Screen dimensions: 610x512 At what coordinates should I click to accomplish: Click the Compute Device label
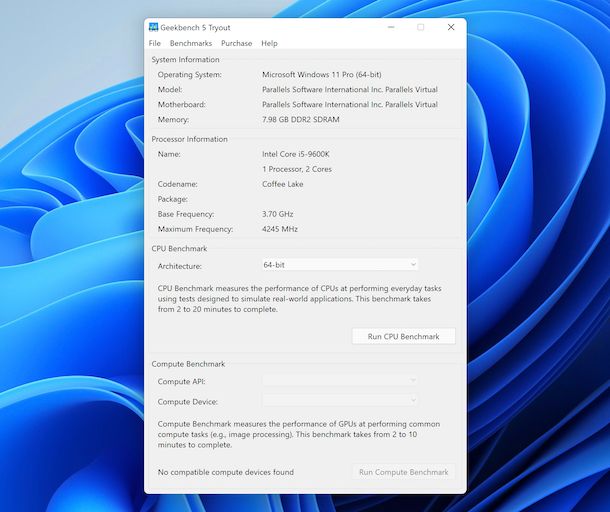click(x=188, y=402)
